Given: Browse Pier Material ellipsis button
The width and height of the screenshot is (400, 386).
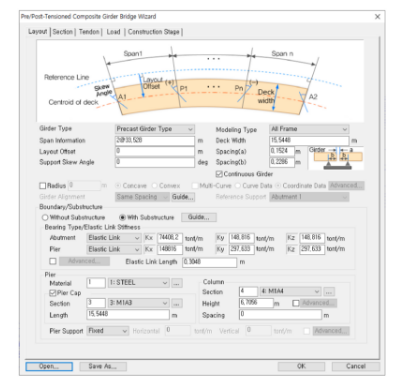Looking at the screenshot, I should pyautogui.click(x=177, y=283).
